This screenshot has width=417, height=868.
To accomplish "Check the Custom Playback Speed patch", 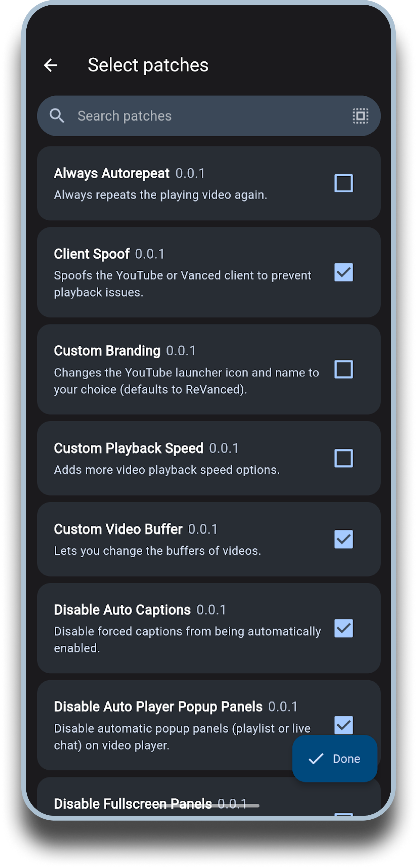I will tap(343, 458).
